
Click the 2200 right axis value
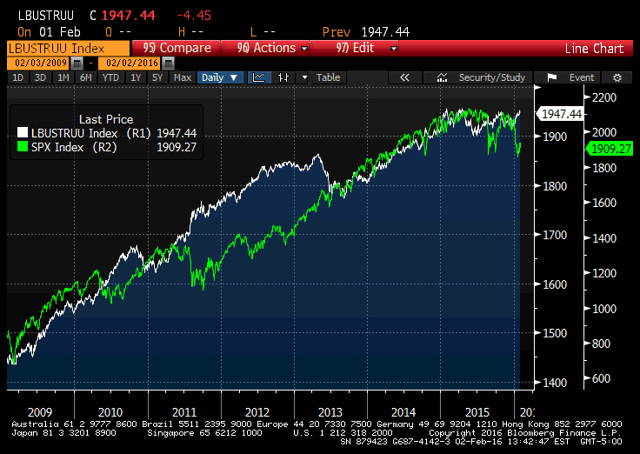(x=604, y=98)
